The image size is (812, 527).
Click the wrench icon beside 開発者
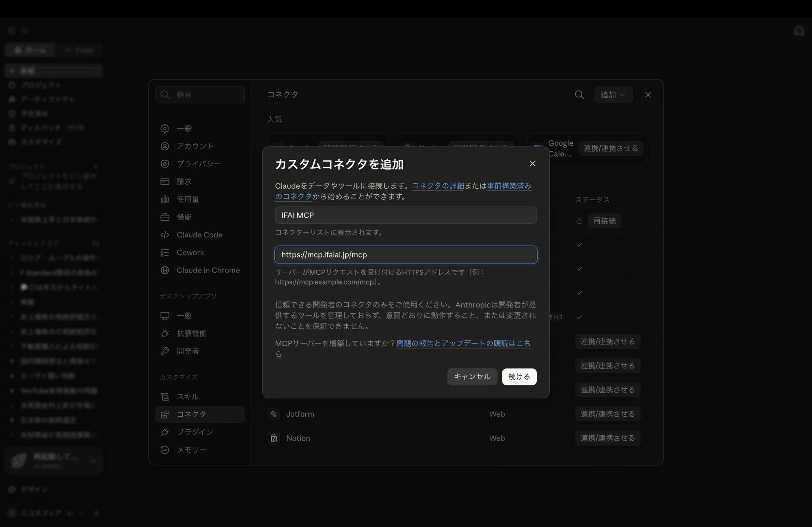165,351
